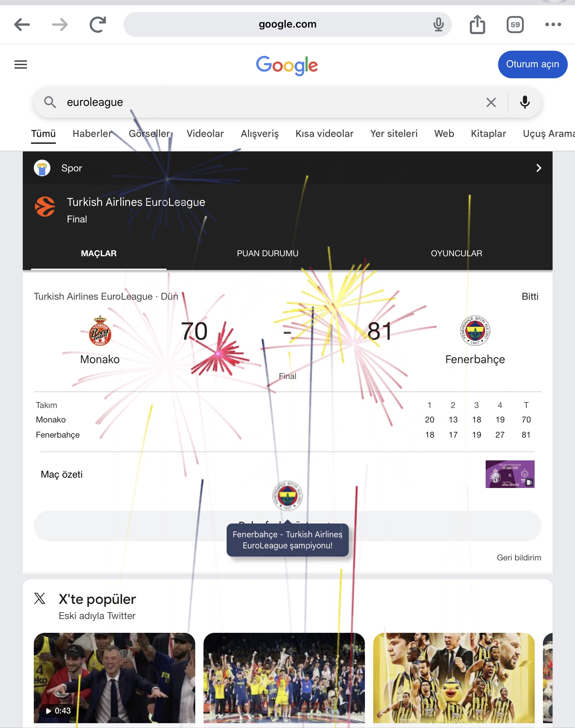Image resolution: width=575 pixels, height=728 pixels.
Task: Open the share sheet icon
Action: point(477,24)
